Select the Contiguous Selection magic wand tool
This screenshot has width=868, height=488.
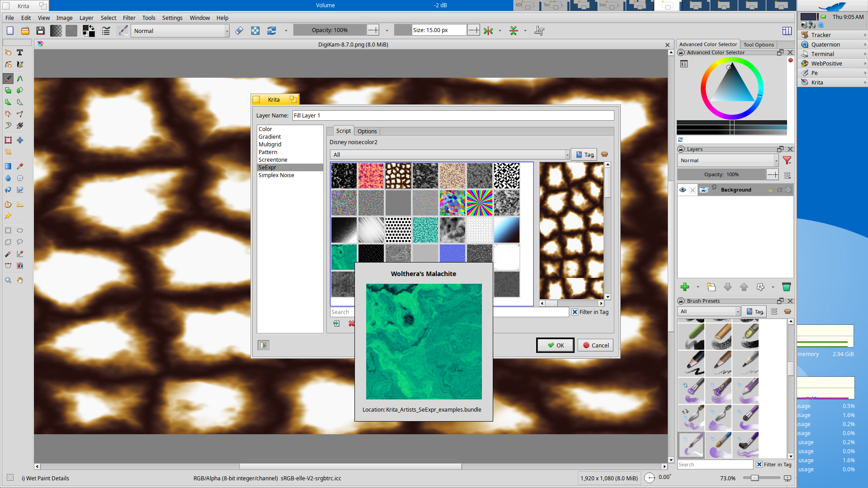coord(8,254)
